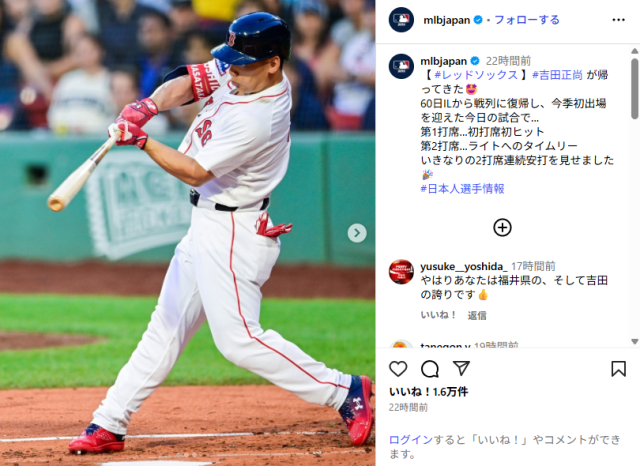Open the #日本人選手情報 hashtag
640x466 pixels.
pyautogui.click(x=462, y=189)
